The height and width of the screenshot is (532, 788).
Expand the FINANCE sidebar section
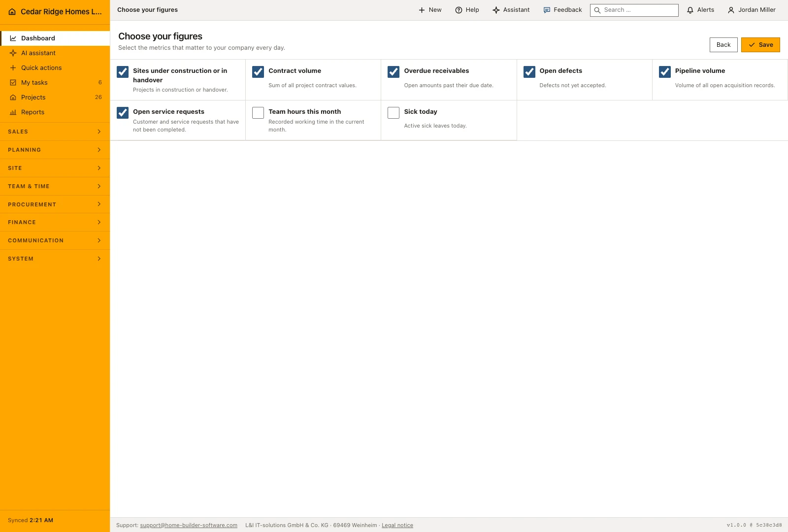(55, 222)
